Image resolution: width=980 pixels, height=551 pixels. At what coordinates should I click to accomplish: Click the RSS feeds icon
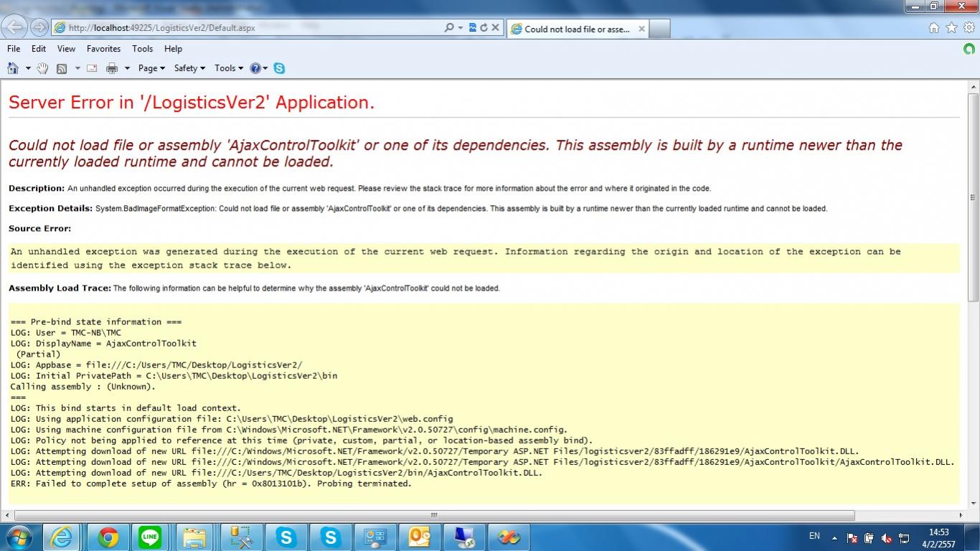[x=62, y=68]
